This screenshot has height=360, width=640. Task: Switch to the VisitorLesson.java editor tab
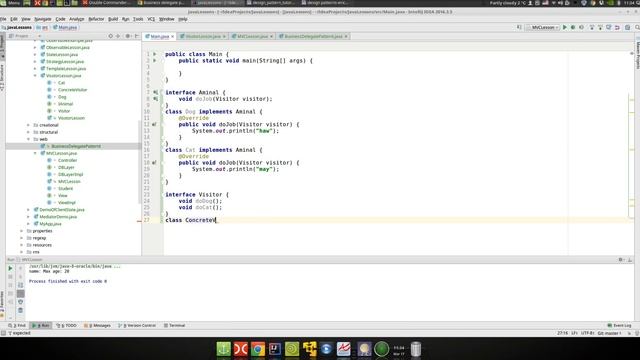(x=202, y=36)
